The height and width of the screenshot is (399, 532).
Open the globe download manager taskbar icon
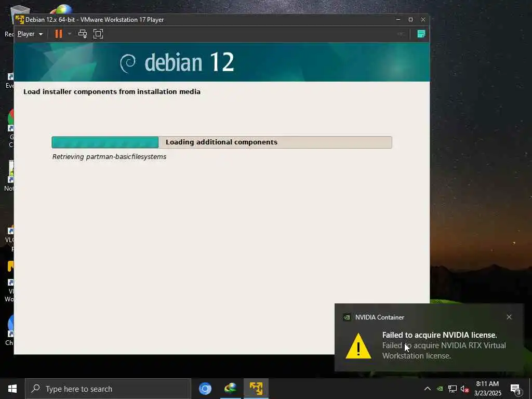coord(230,389)
